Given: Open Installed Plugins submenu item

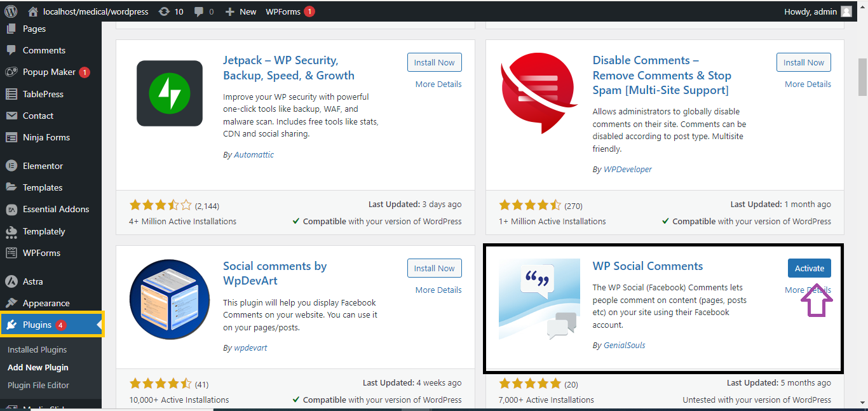Looking at the screenshot, I should tap(37, 349).
